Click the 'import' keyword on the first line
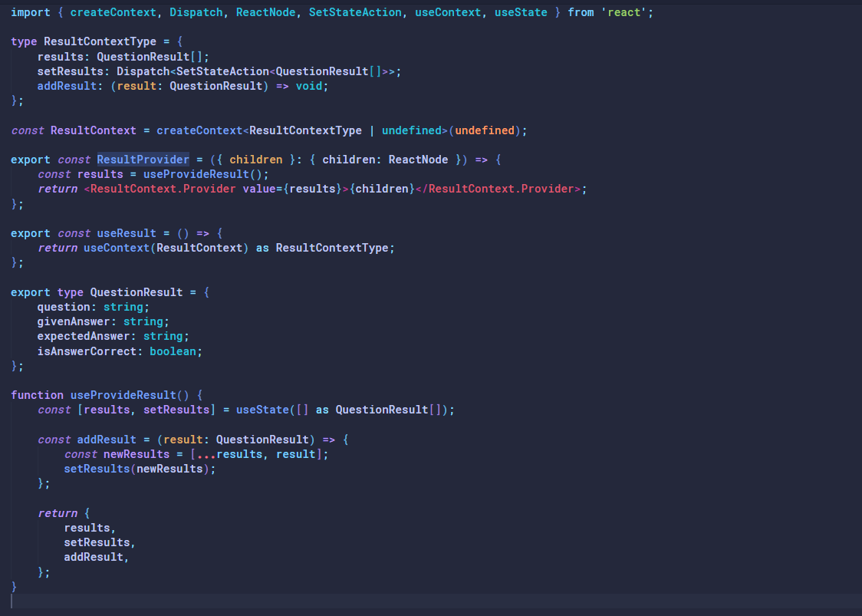Viewport: 862px width, 616px height. pyautogui.click(x=30, y=12)
